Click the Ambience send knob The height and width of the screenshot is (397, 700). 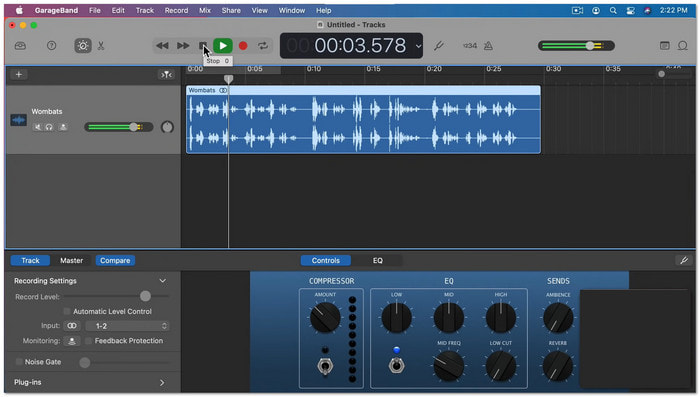pyautogui.click(x=558, y=318)
